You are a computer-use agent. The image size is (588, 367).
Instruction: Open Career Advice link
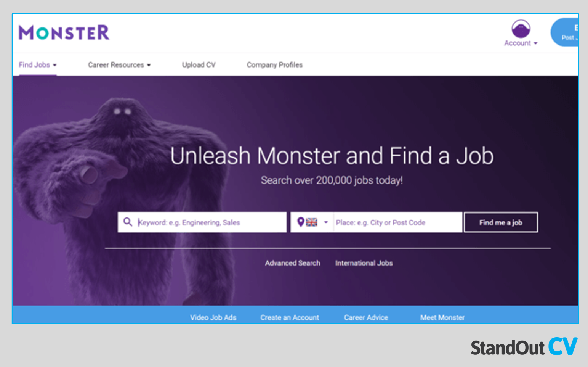[x=366, y=317]
